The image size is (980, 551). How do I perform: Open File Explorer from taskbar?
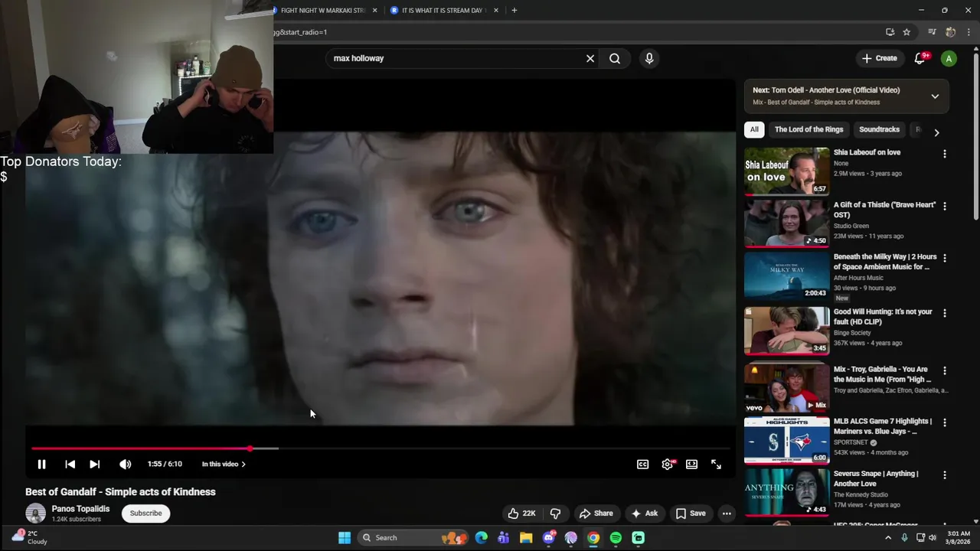(x=526, y=538)
